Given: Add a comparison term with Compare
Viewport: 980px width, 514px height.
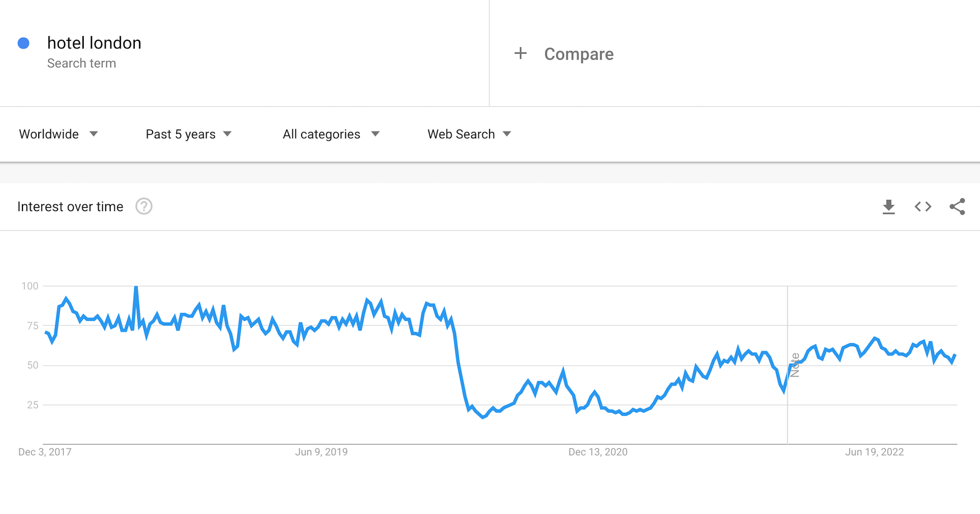Looking at the screenshot, I should pos(579,54).
